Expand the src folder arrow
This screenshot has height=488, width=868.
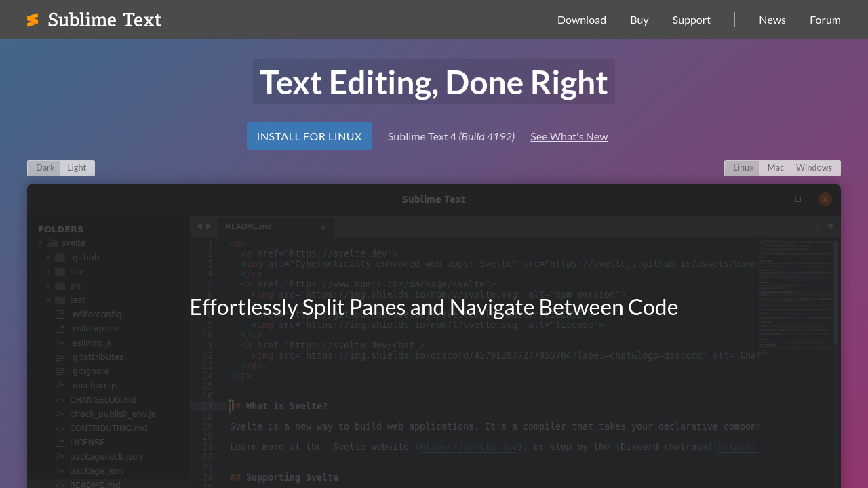(49, 286)
